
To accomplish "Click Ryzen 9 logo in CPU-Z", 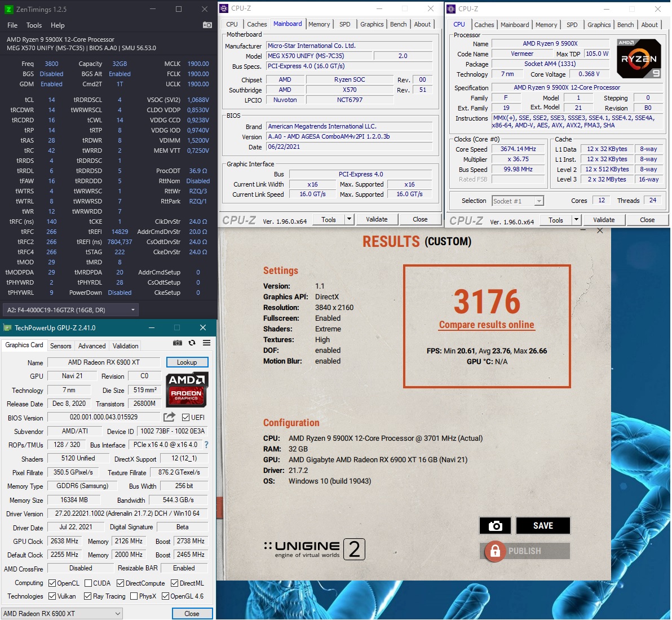I will coord(639,58).
